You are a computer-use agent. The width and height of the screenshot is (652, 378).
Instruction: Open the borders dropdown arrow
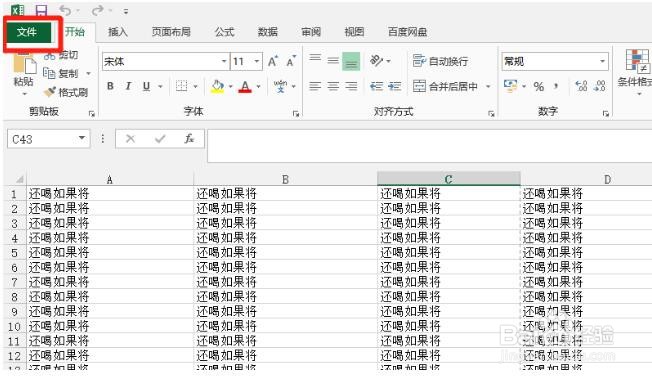click(x=195, y=86)
